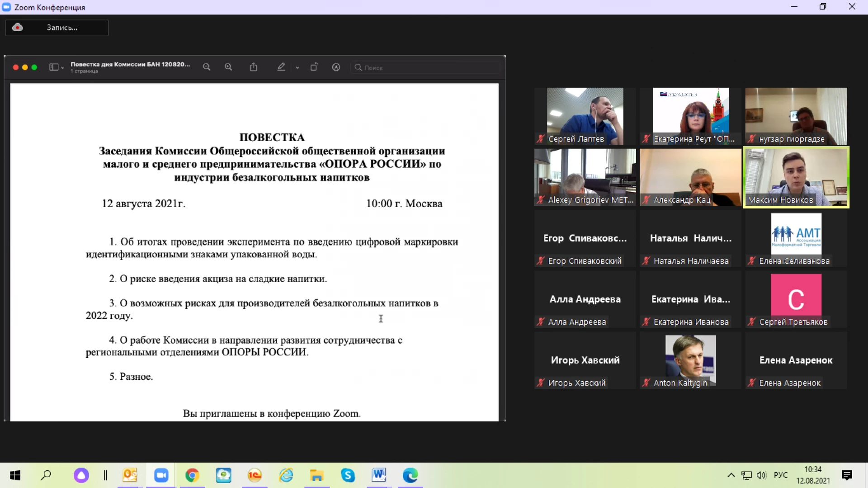Open the Windows Start menu
The image size is (868, 488).
pyautogui.click(x=15, y=475)
